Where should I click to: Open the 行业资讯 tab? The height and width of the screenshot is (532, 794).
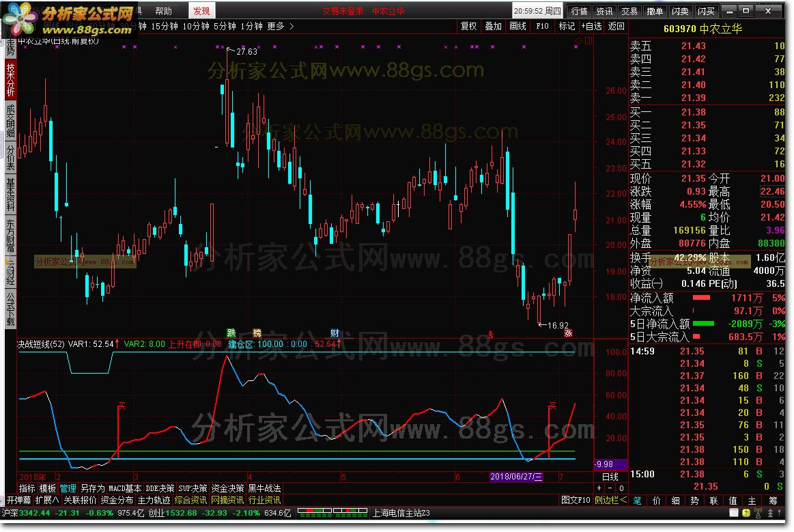[x=264, y=500]
